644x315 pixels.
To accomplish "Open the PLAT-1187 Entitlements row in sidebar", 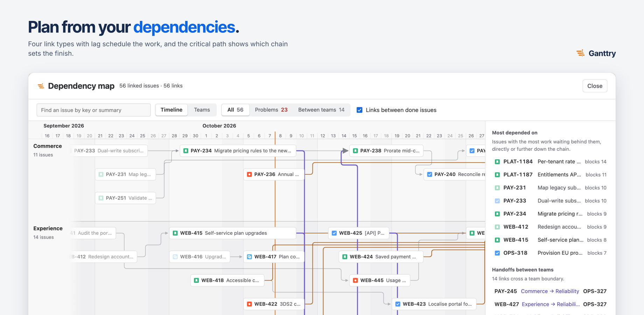I will pyautogui.click(x=550, y=175).
